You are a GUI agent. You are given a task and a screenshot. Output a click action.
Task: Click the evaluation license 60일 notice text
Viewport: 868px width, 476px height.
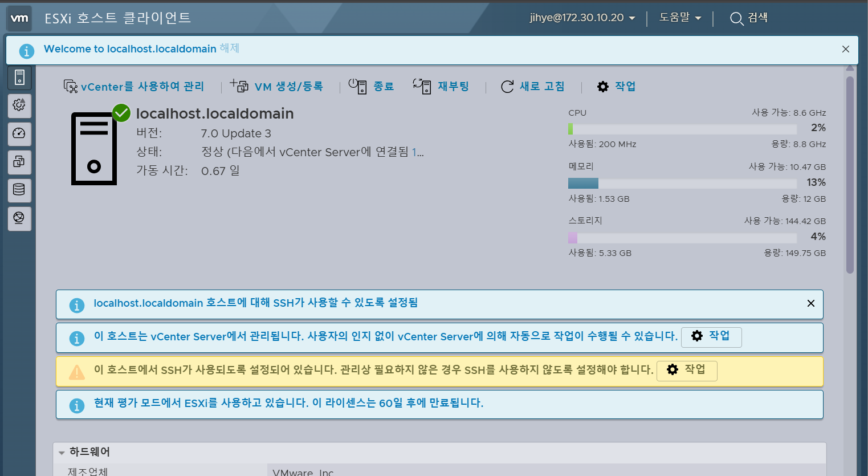288,403
